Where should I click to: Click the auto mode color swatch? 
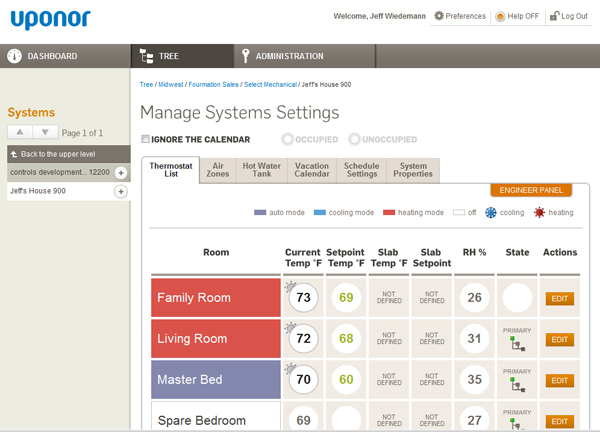point(260,212)
